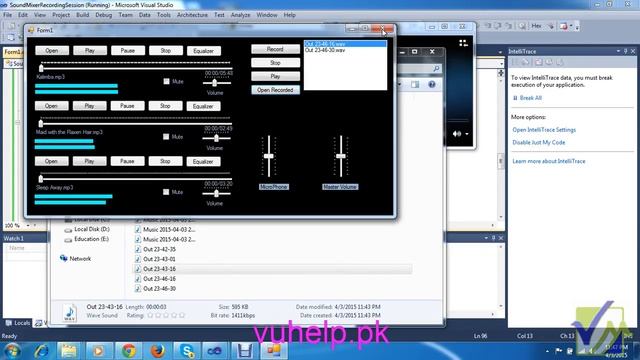
Task: Click Disable Just My Code link
Action: pyautogui.click(x=538, y=142)
